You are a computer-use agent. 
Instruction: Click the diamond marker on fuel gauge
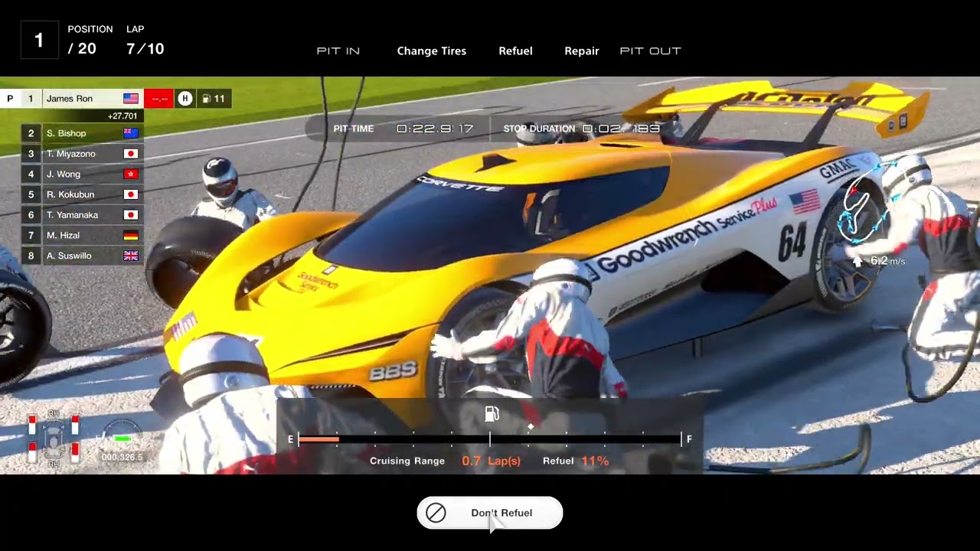(531, 426)
